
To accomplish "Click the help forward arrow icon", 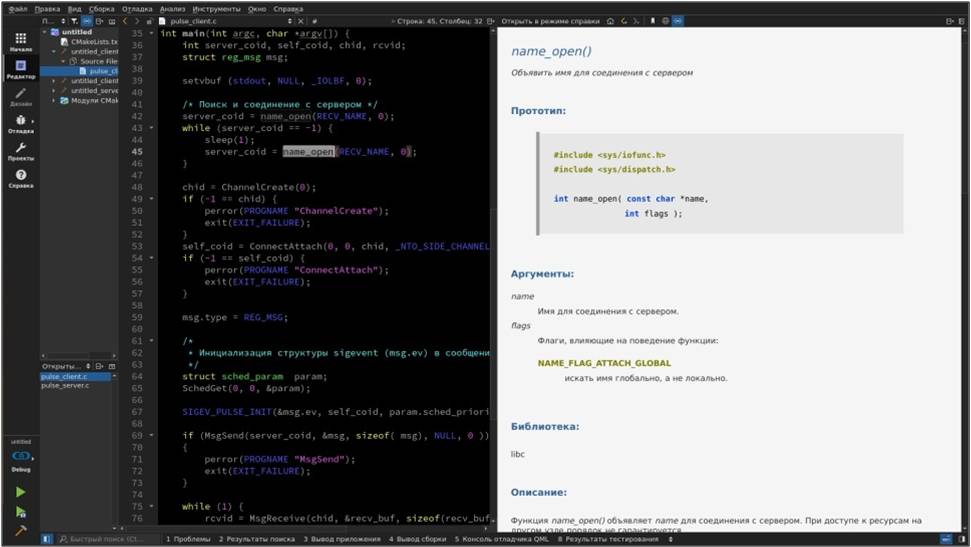I will (x=636, y=21).
